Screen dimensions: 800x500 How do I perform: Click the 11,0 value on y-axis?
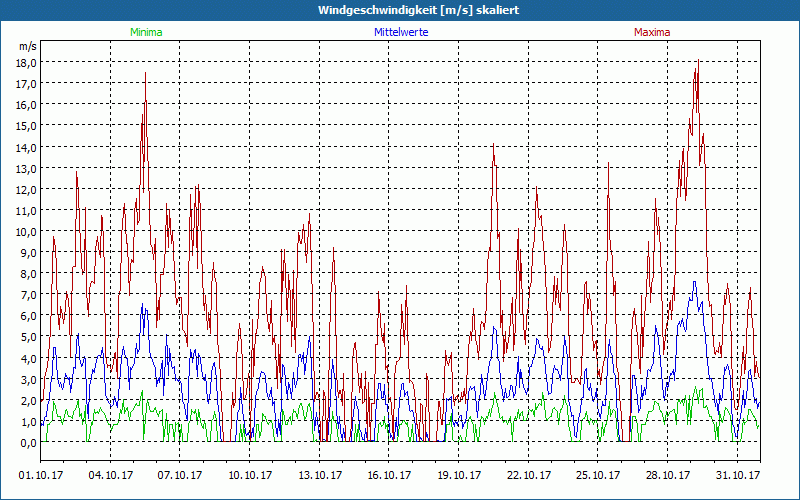point(28,210)
